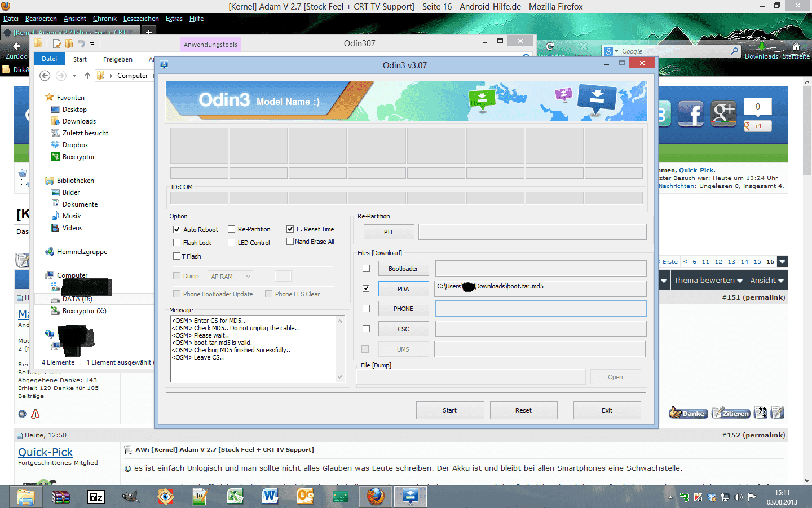Open page navigation dropdown after 16

[782, 261]
